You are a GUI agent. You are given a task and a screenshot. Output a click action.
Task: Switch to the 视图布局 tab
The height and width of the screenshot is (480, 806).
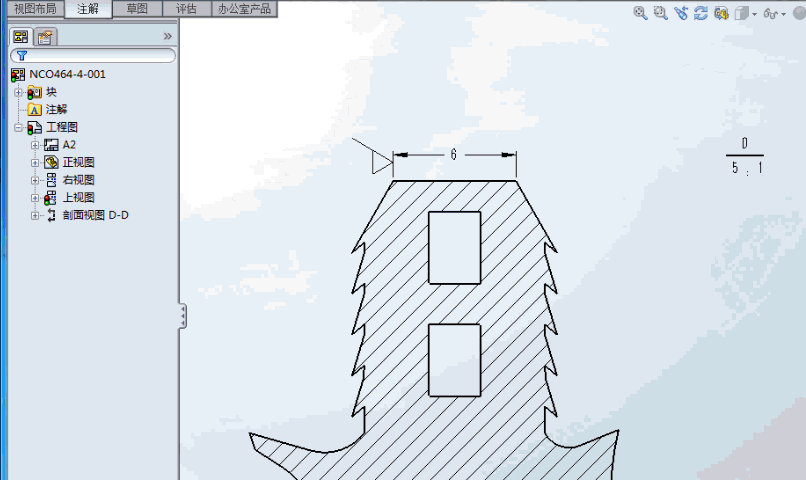click(35, 9)
